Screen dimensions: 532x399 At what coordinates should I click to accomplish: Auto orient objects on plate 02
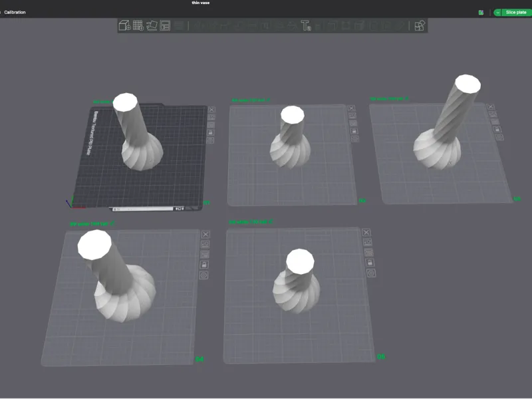[352, 116]
